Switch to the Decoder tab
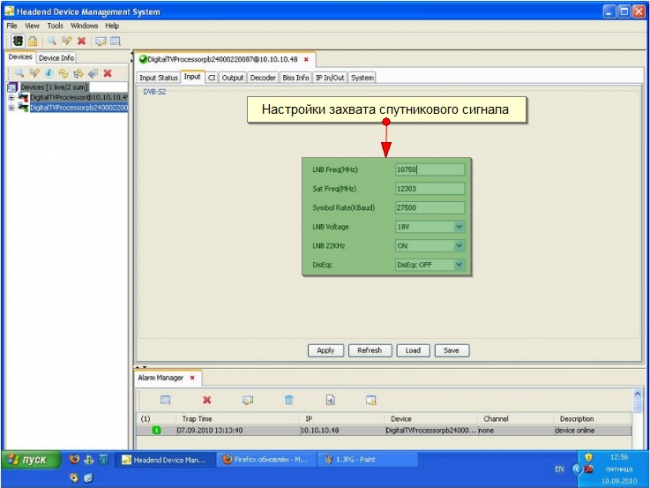The height and width of the screenshot is (488, 650). pyautogui.click(x=263, y=78)
